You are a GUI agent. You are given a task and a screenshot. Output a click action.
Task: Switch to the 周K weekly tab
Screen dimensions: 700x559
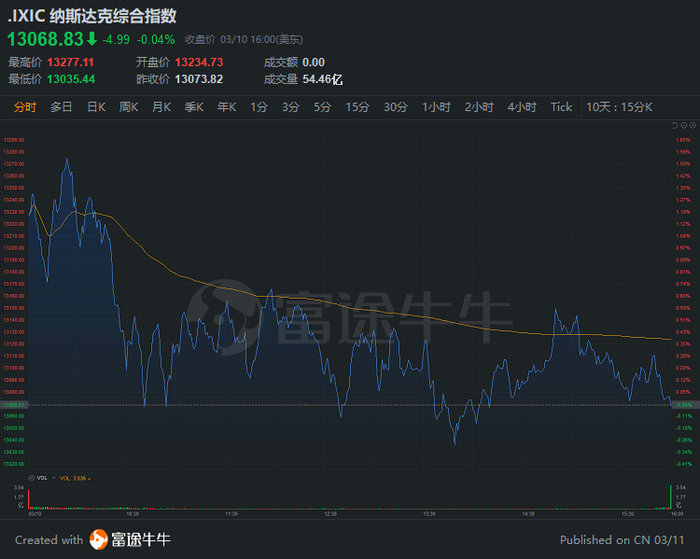pyautogui.click(x=129, y=107)
